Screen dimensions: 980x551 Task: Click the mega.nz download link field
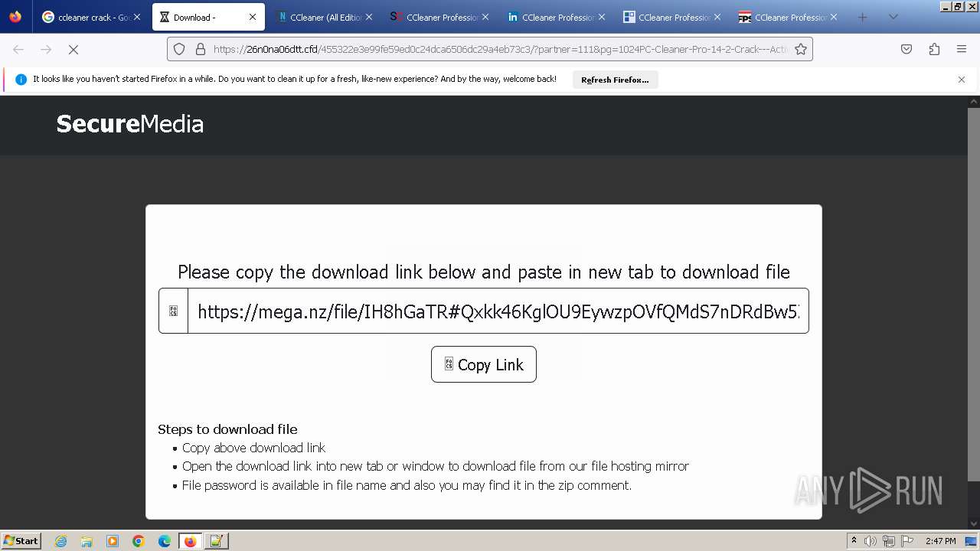coord(498,311)
